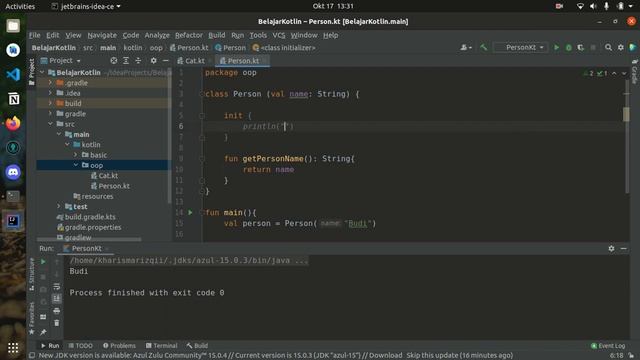Open Search Everywhere magnifier icon

click(608, 48)
